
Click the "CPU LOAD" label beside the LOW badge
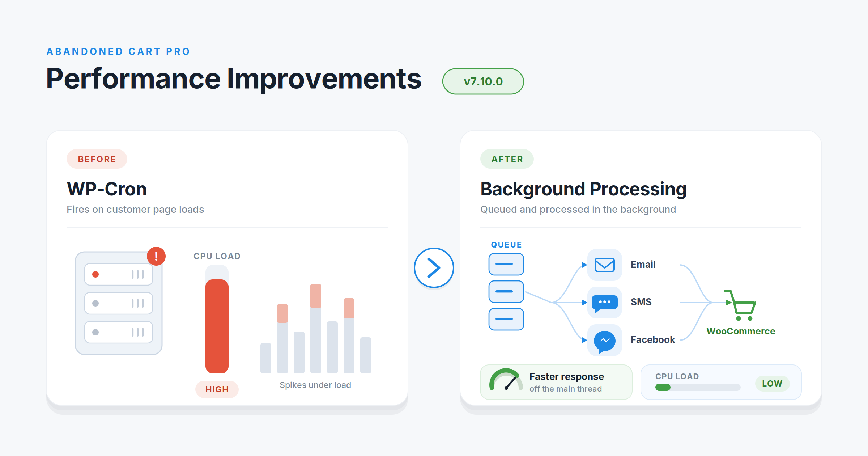point(677,377)
